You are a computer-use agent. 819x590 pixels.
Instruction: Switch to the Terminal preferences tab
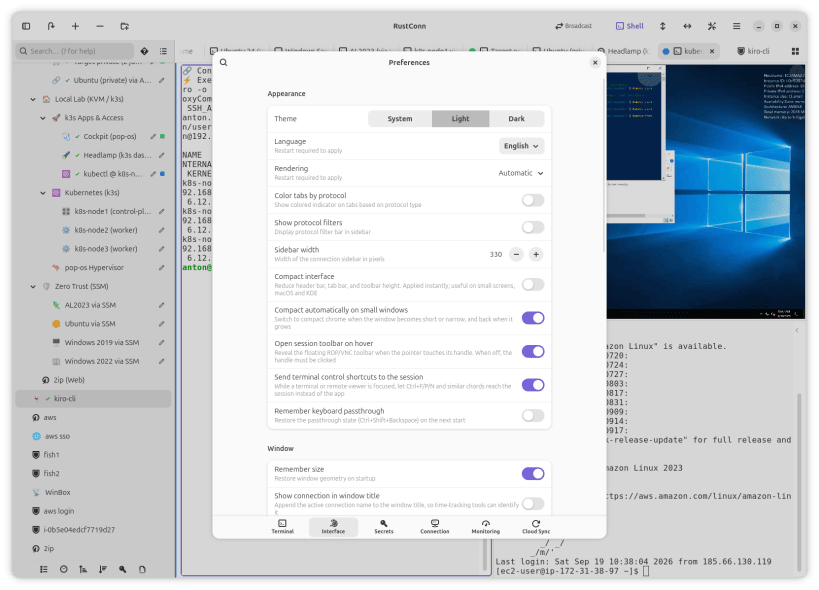tap(282, 527)
